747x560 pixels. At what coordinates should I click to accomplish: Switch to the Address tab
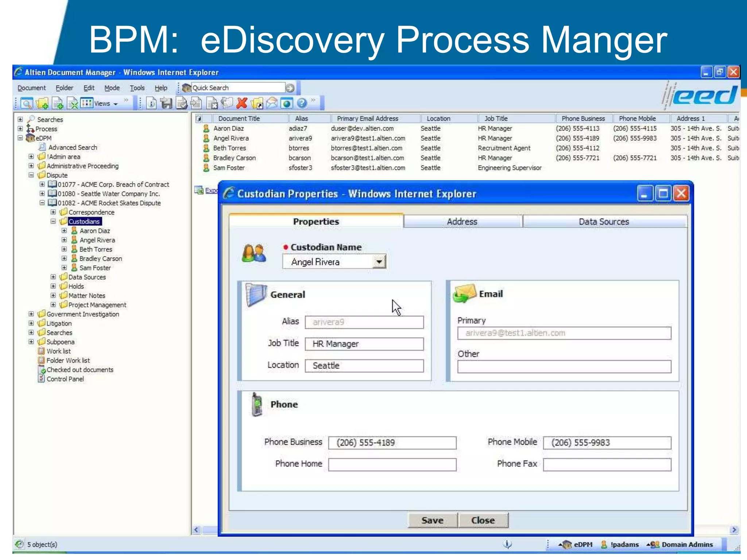(x=462, y=222)
